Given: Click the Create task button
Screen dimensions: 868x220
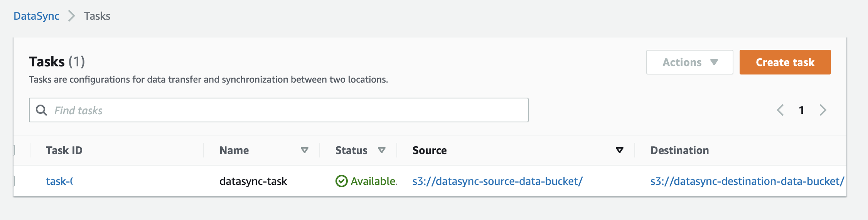Looking at the screenshot, I should point(785,62).
